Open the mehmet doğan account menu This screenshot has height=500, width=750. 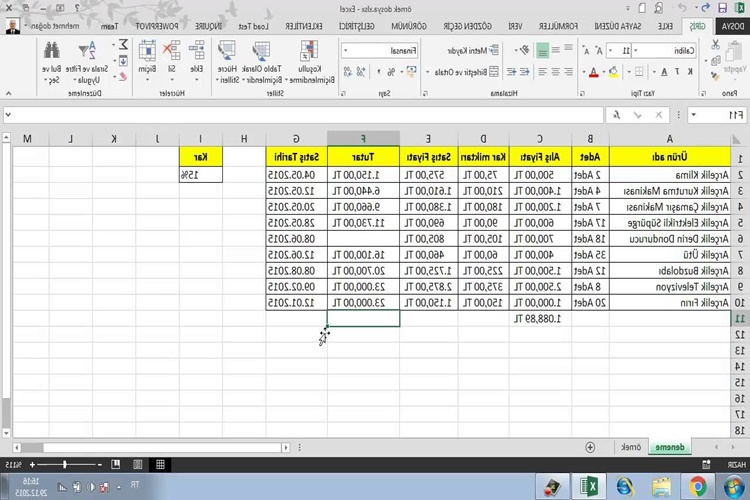point(52,26)
